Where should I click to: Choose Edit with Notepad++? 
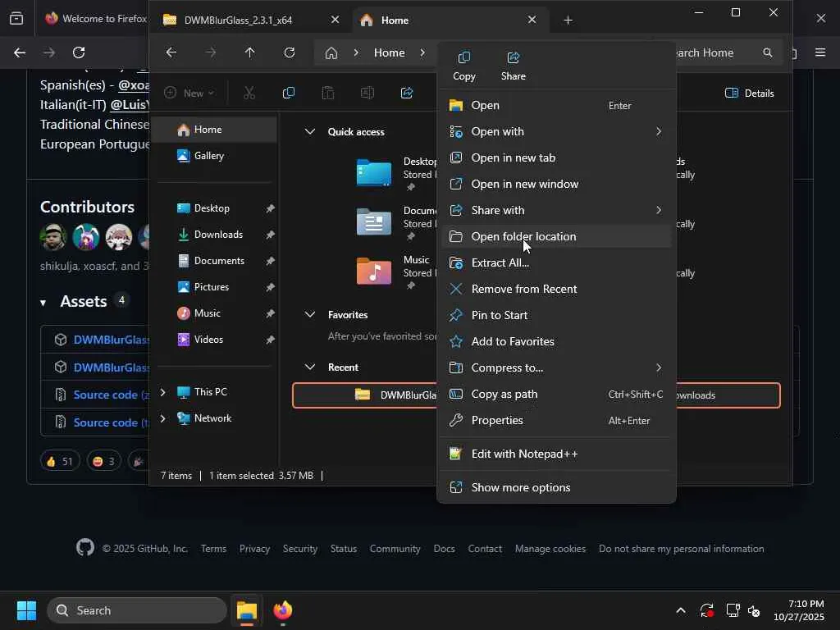point(556,454)
